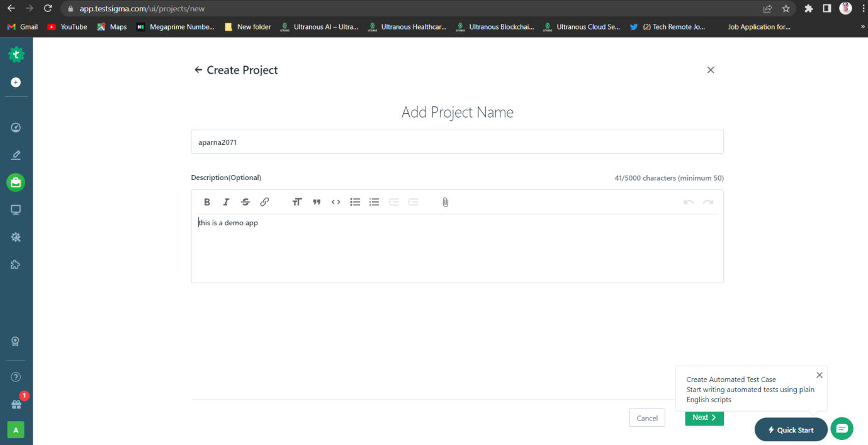Click the Next button to continue
This screenshot has height=445, width=868.
point(704,417)
